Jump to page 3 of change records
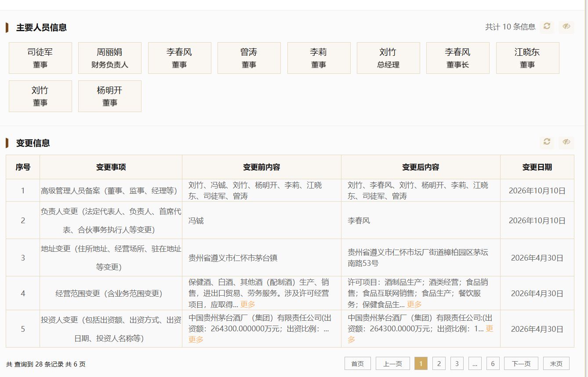Viewport: 588px width, 377px height. pos(457,364)
